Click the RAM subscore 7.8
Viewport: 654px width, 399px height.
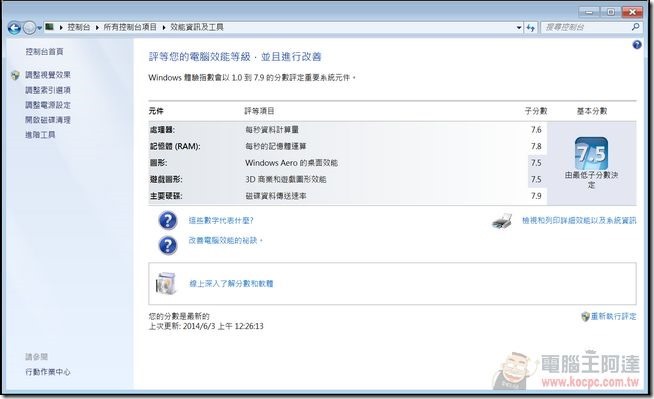tap(536, 146)
